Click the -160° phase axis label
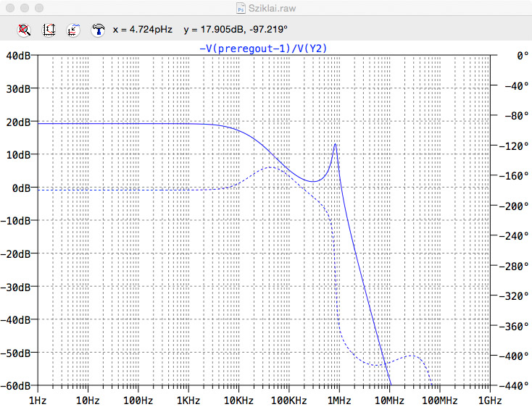 (x=515, y=176)
